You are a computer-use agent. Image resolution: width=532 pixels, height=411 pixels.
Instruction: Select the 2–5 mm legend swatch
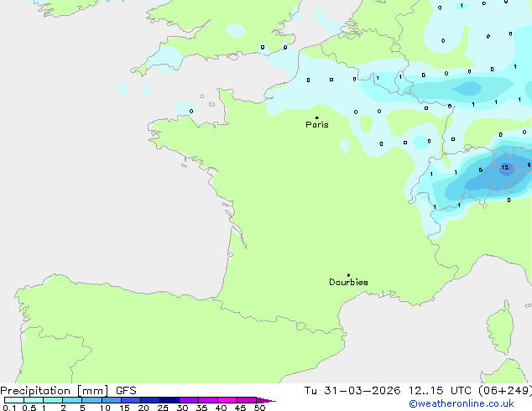(x=72, y=400)
